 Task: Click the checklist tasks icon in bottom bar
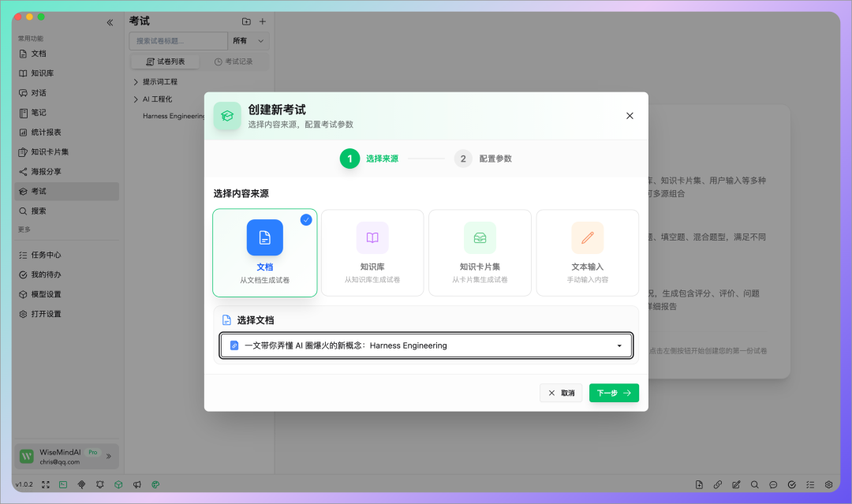tap(810, 484)
